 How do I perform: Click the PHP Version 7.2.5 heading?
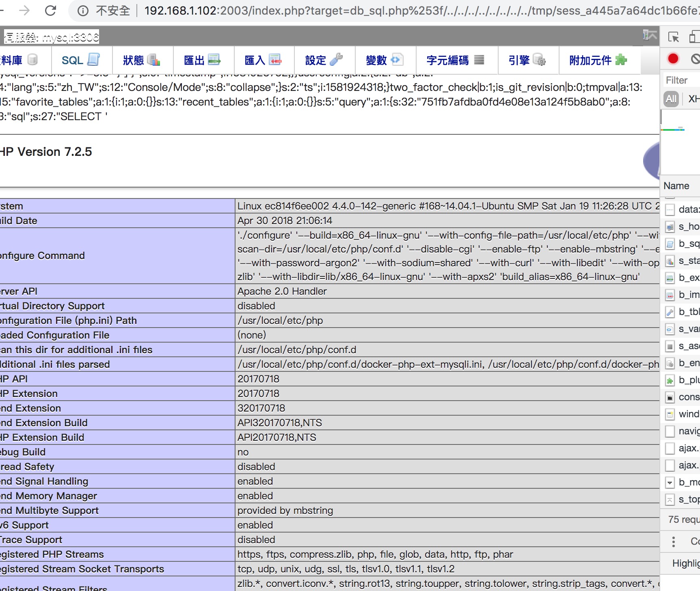(x=46, y=152)
